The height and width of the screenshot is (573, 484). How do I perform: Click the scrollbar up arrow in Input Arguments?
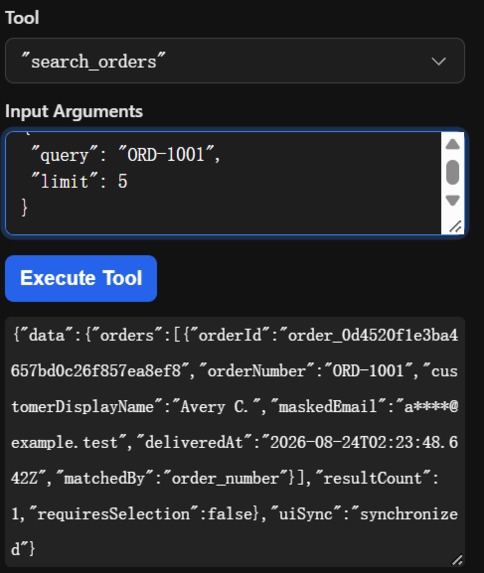point(453,144)
